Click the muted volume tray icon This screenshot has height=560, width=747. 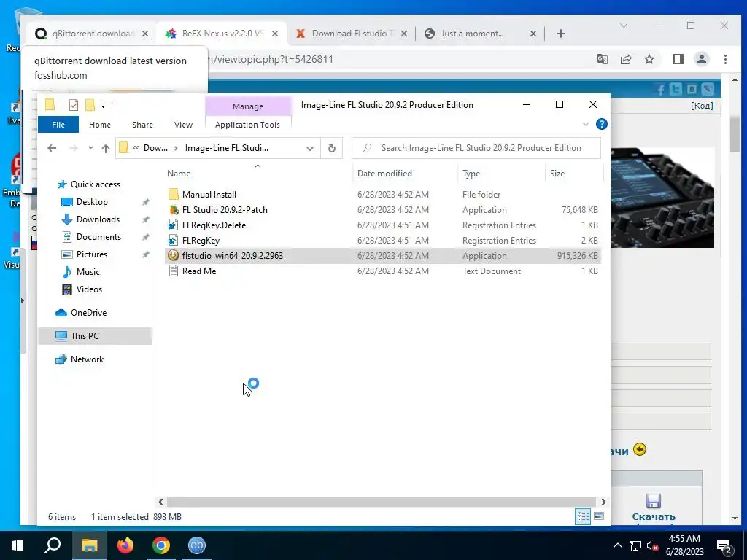click(653, 545)
